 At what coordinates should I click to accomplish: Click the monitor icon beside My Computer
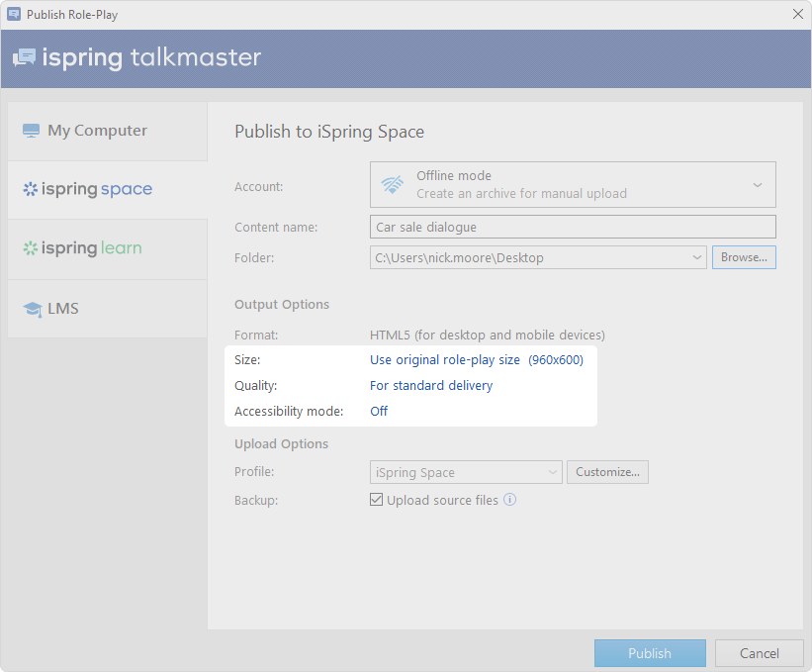pos(32,131)
